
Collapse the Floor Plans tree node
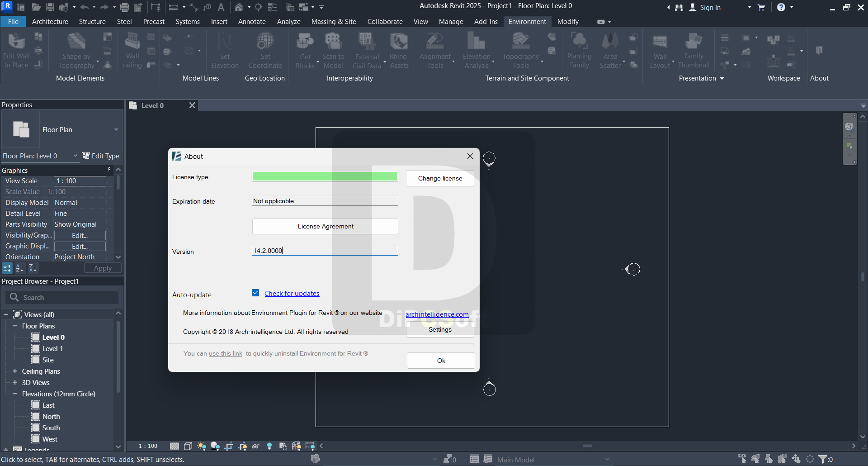tap(15, 326)
